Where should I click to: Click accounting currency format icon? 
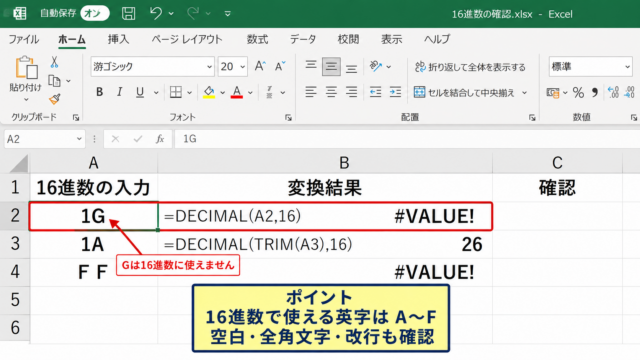coord(553,93)
